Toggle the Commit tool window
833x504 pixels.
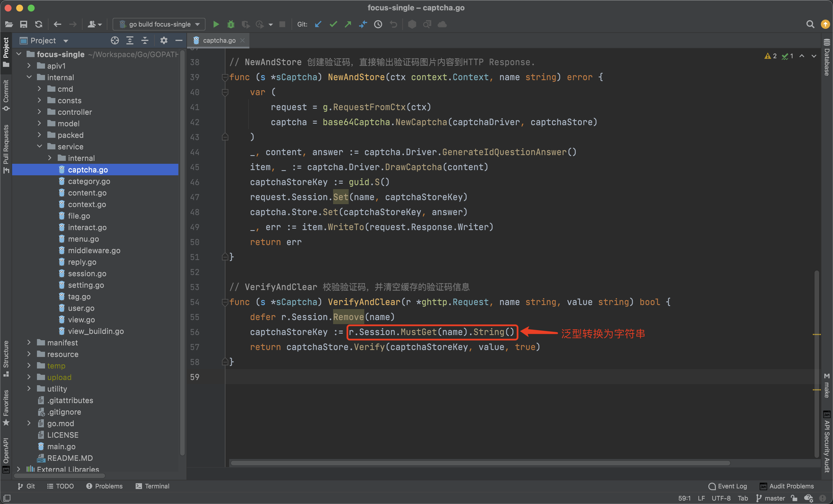point(6,95)
